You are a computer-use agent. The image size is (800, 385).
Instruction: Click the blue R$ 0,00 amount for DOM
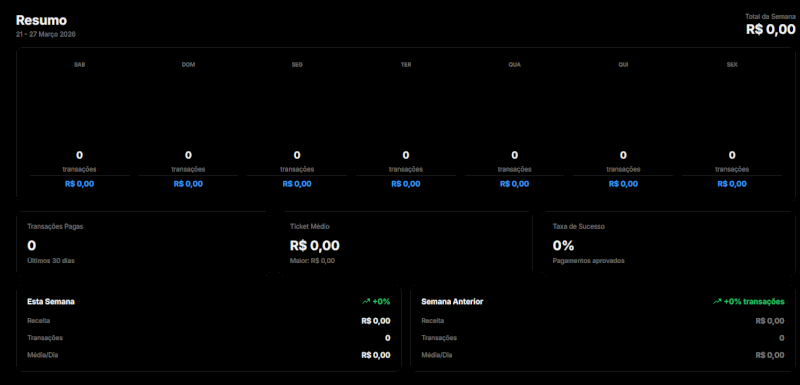188,184
